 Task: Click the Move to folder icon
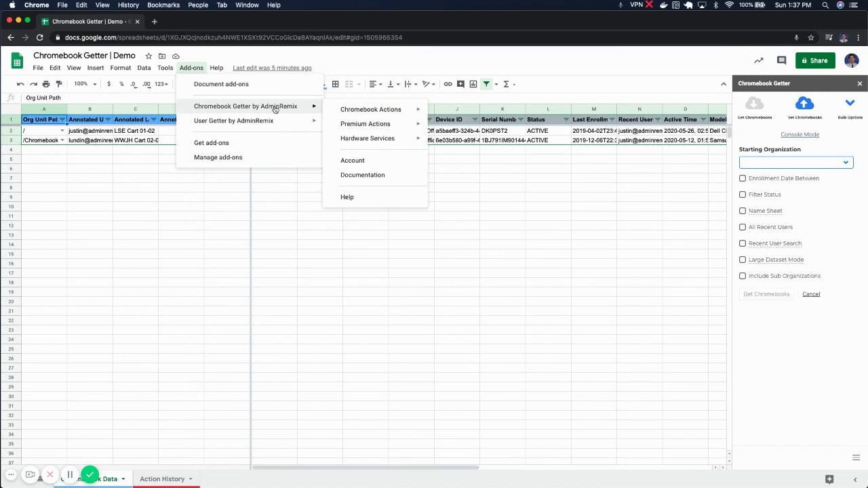pos(162,56)
